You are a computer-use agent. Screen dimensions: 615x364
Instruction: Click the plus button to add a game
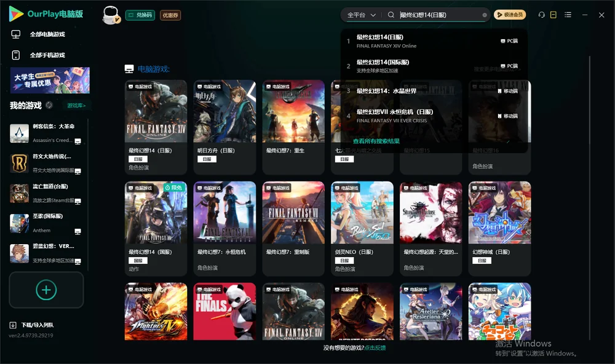click(x=46, y=290)
